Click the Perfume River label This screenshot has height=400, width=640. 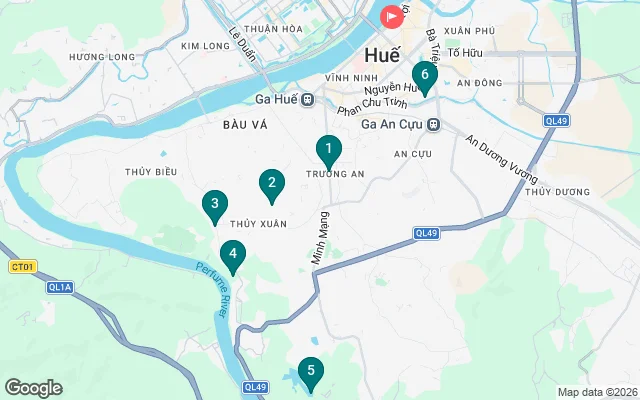(x=212, y=289)
